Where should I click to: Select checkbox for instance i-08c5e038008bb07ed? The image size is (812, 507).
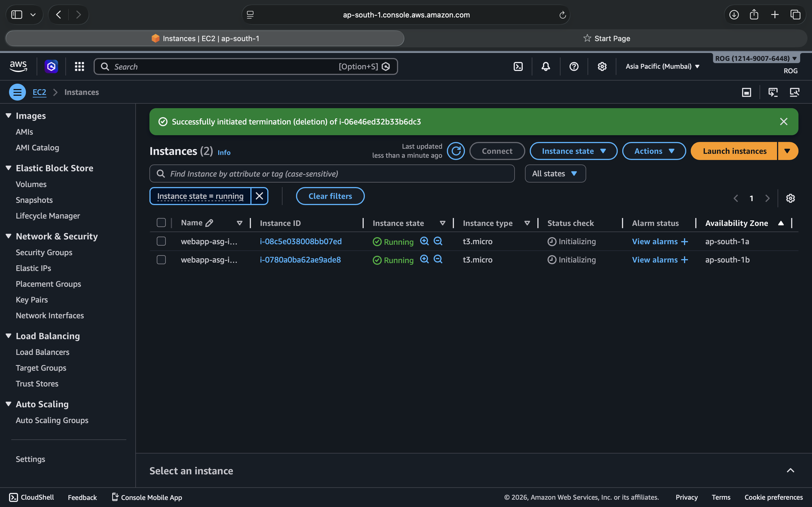pyautogui.click(x=161, y=241)
